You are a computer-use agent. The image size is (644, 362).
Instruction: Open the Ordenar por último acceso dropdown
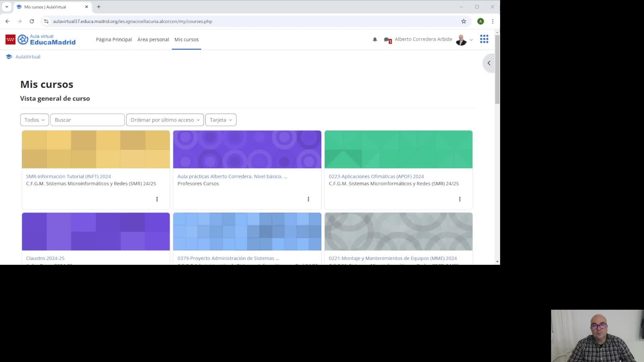click(165, 120)
